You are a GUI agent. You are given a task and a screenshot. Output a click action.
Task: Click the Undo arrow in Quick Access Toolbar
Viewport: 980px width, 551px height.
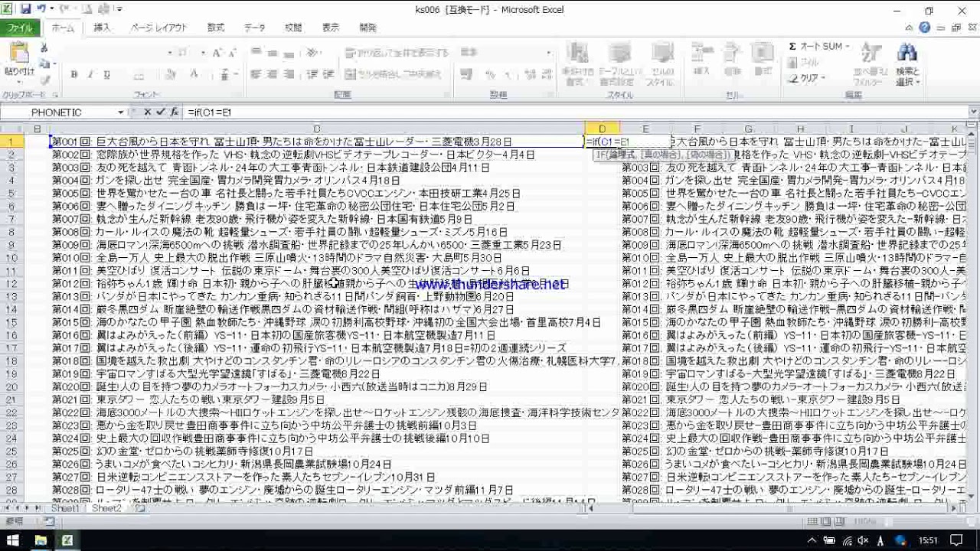click(41, 10)
